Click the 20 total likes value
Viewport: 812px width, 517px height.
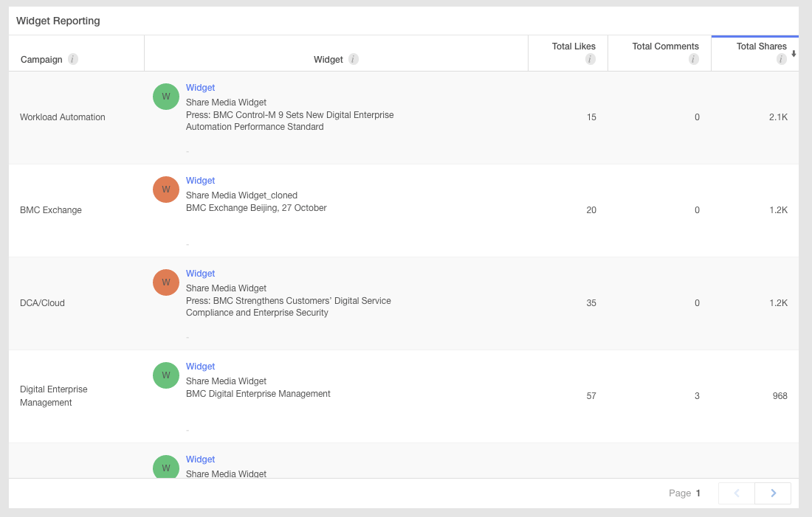pos(591,210)
